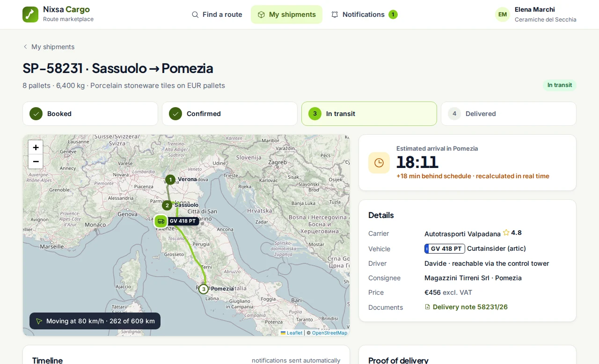Screen dimensions: 599x364
Task: Open the Leaflet attribution link
Action: 292,333
